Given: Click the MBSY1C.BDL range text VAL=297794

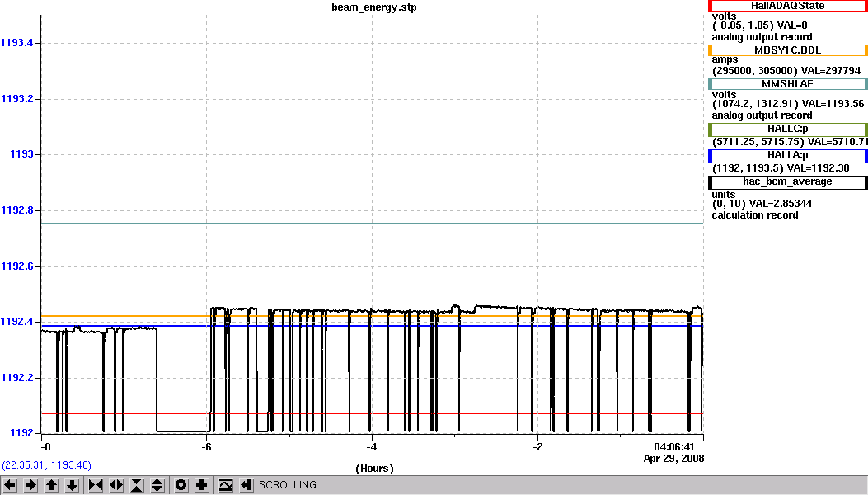Looking at the screenshot, I should (830, 70).
